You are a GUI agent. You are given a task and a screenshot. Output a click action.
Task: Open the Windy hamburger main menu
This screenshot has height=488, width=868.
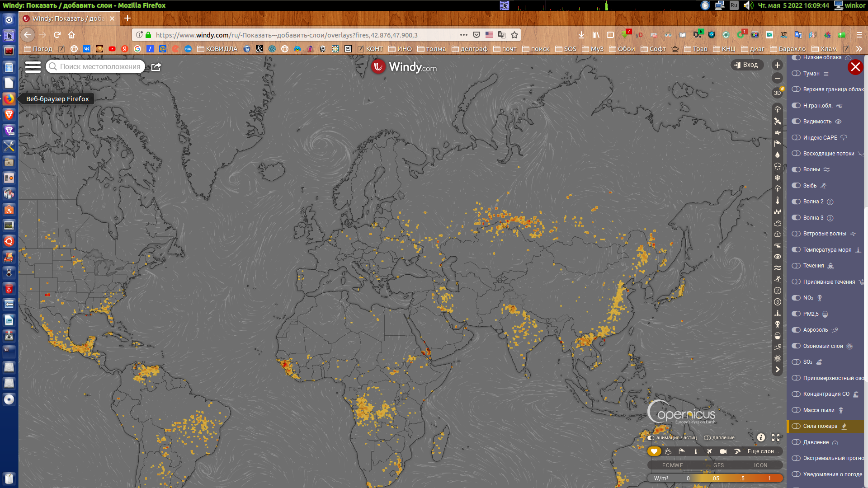pos(33,67)
